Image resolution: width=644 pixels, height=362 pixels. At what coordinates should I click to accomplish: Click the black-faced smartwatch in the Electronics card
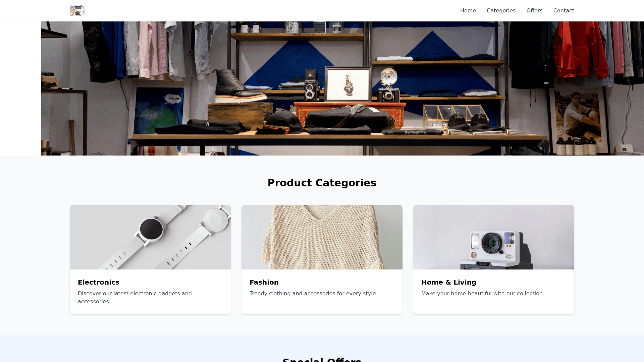(151, 229)
